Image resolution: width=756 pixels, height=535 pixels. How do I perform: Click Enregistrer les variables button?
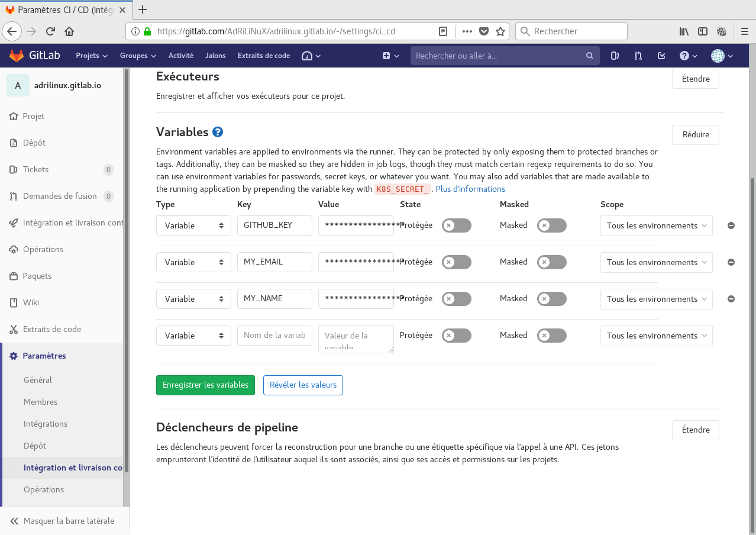coord(205,385)
